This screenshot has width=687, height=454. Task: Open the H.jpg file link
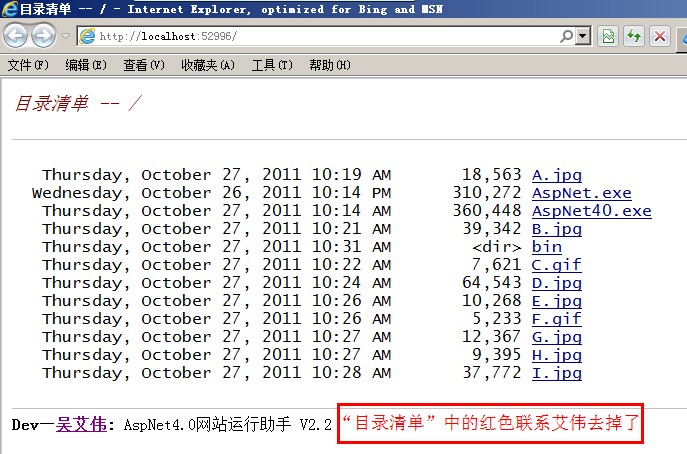tap(557, 355)
